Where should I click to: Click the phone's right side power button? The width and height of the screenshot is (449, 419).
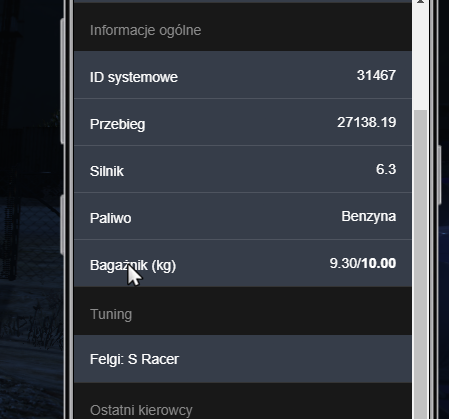coord(440,175)
